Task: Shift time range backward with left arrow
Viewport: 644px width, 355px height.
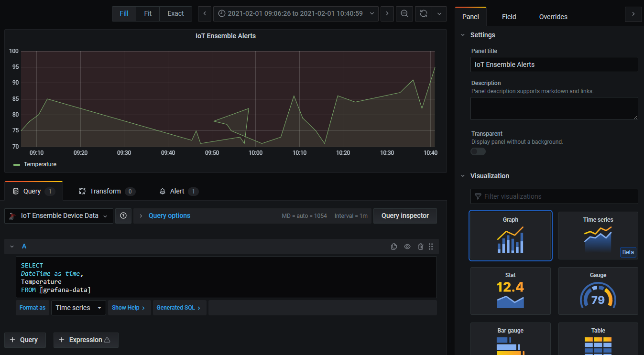Action: 205,13
